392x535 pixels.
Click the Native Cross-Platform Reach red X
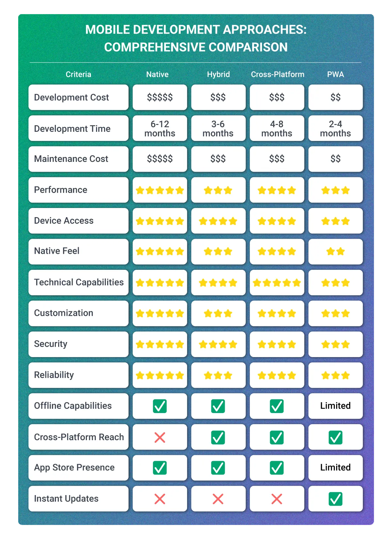coord(160,437)
